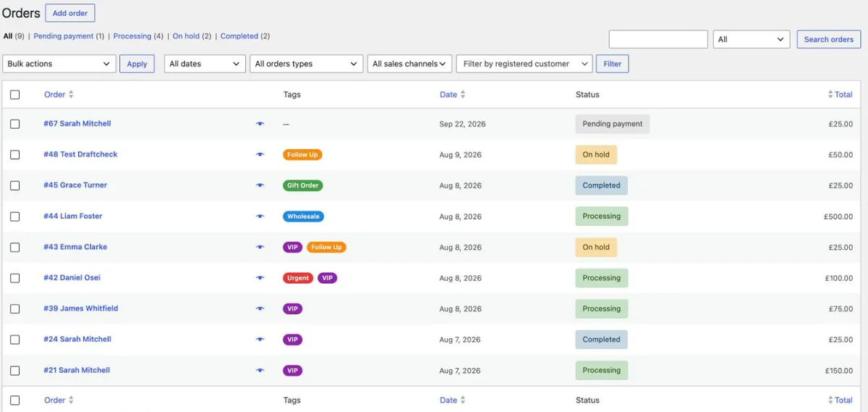868x412 pixels.
Task: Select order #24 checkbox
Action: (x=15, y=340)
